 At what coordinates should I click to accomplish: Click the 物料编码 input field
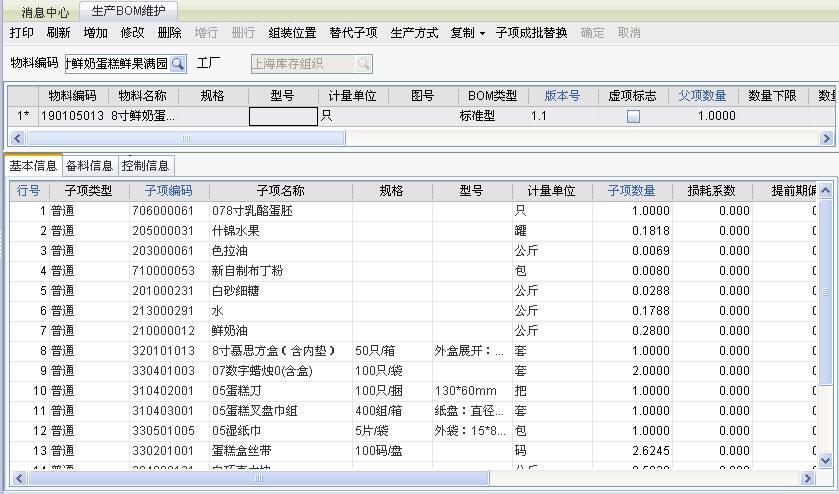point(116,64)
